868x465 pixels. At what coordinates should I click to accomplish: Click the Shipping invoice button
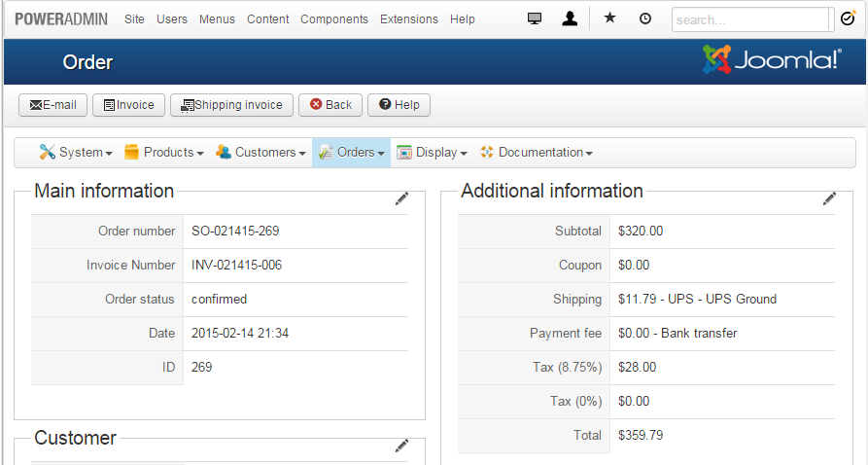(x=231, y=105)
